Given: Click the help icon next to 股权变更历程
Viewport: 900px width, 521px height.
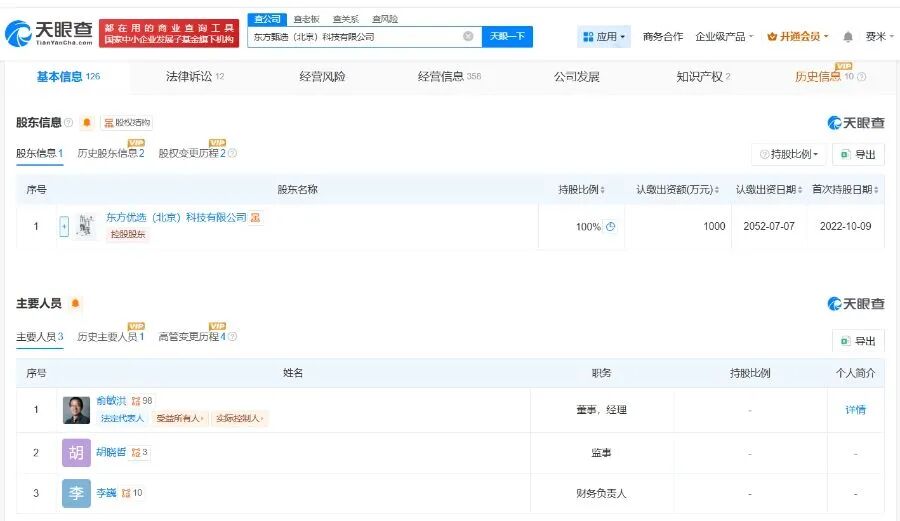Looking at the screenshot, I should (x=232, y=154).
